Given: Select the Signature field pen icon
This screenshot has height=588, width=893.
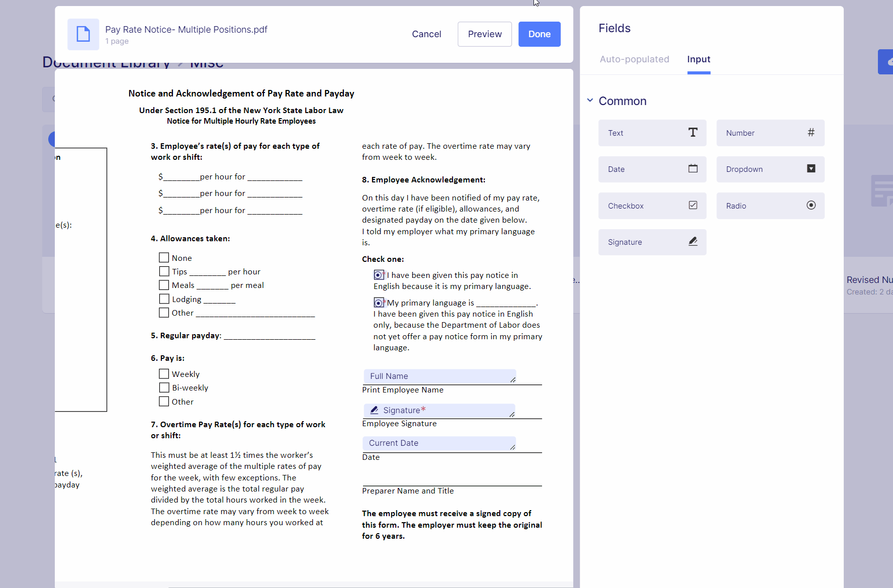Looking at the screenshot, I should [693, 241].
